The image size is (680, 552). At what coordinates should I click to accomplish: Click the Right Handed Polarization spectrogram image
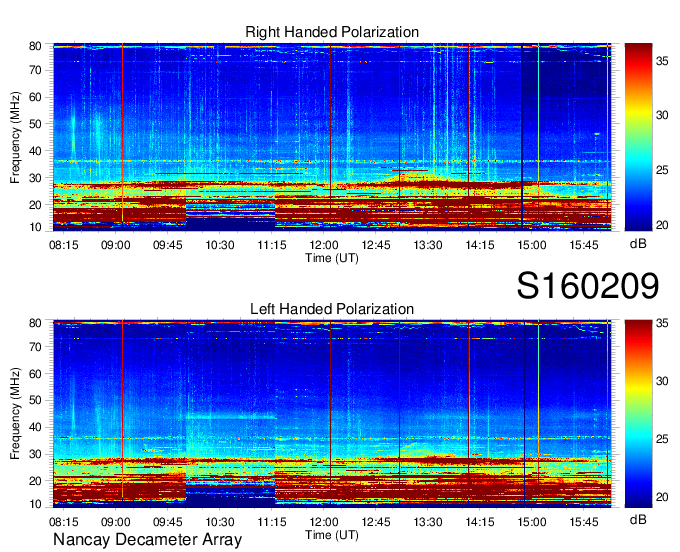click(332, 137)
